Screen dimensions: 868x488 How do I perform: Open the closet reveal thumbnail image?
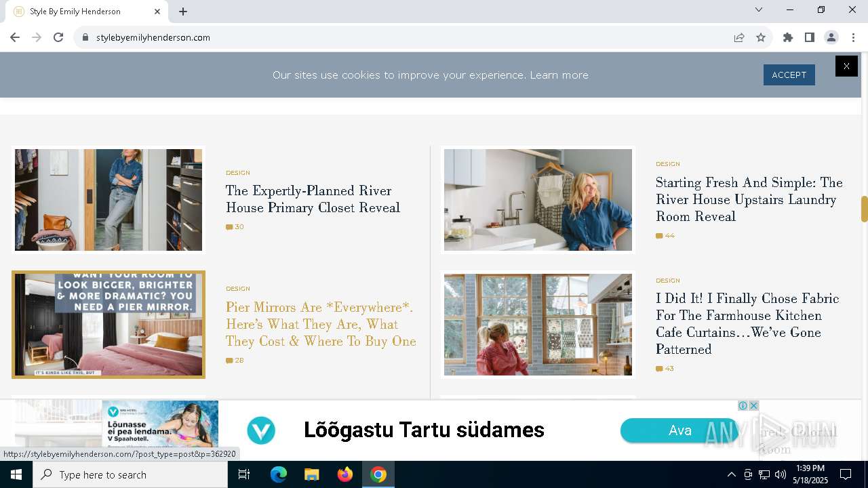108,200
